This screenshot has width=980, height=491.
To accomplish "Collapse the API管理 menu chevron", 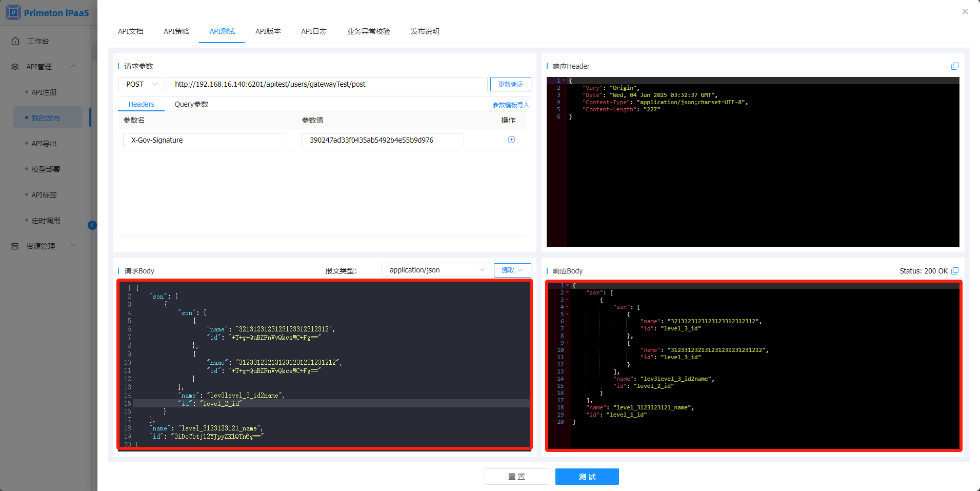I will (x=73, y=66).
